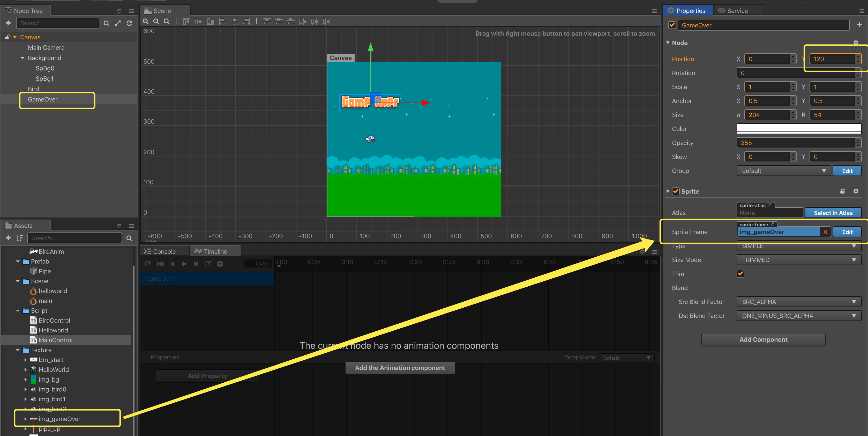Click the align top icon in Scene toolbar
Image resolution: width=868 pixels, height=436 pixels.
186,21
